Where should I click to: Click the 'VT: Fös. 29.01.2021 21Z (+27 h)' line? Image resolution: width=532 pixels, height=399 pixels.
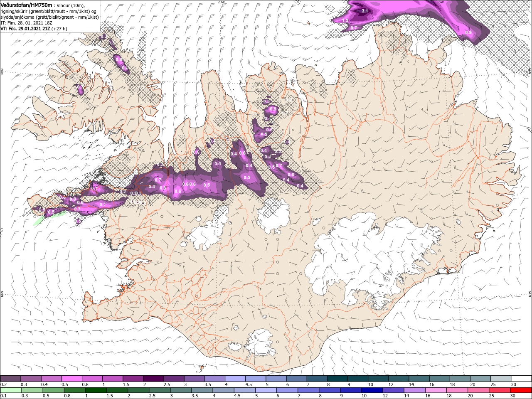pos(34,29)
